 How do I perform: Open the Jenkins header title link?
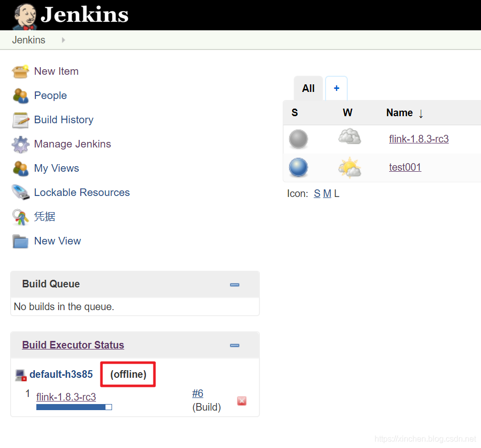pyautogui.click(x=84, y=15)
